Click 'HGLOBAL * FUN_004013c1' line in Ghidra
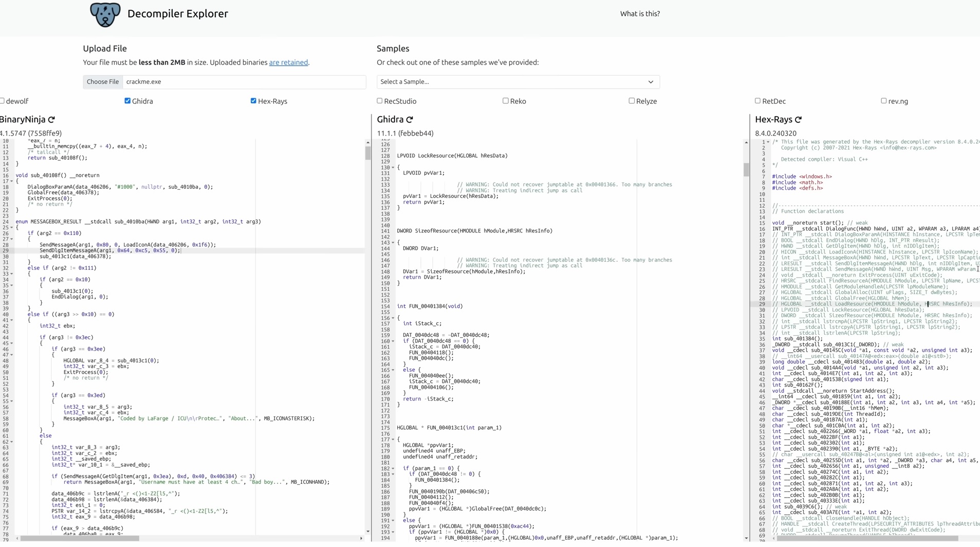The height and width of the screenshot is (547, 980). pos(449,428)
